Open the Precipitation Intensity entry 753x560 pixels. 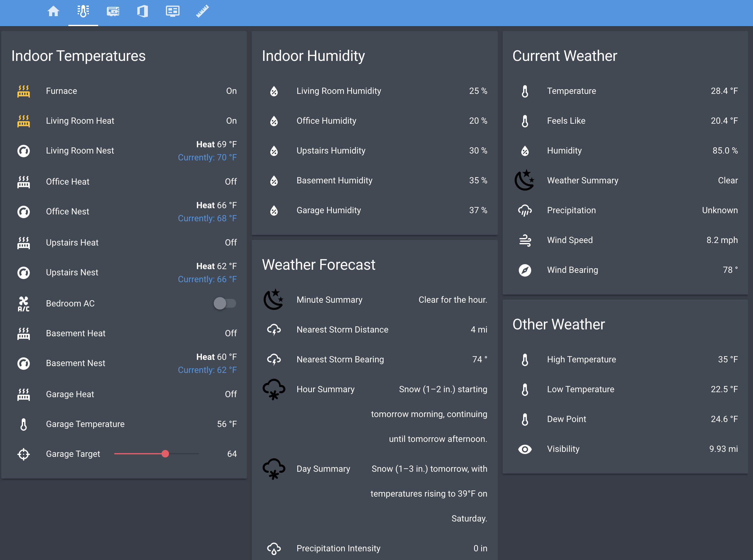click(338, 548)
